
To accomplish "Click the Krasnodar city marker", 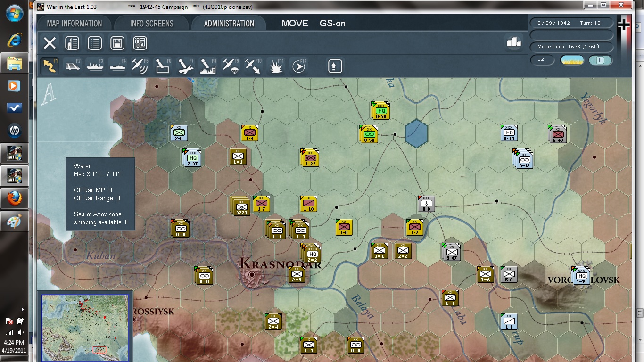I will 252,274.
